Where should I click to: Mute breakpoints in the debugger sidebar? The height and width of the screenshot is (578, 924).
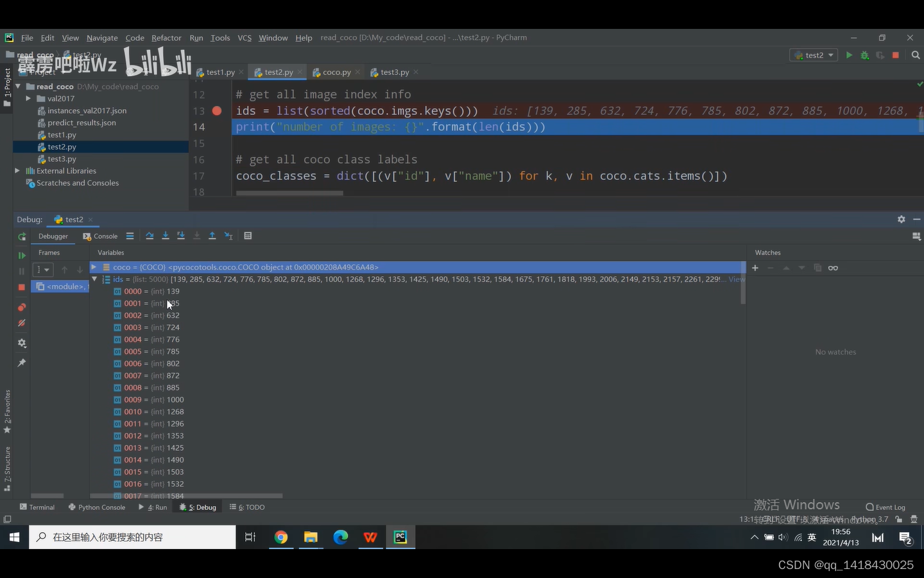tap(21, 323)
